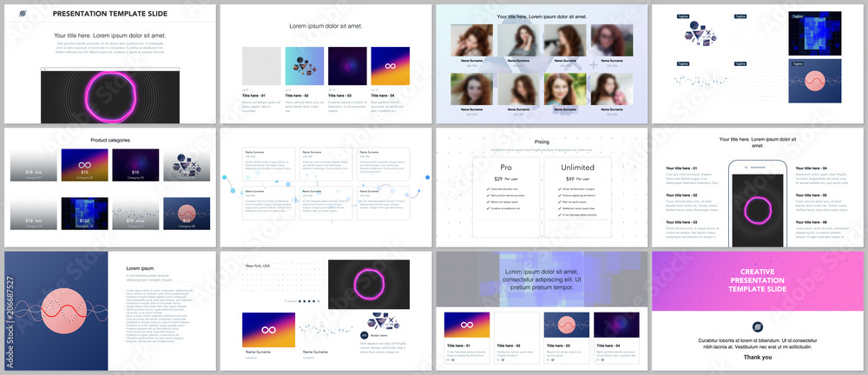
Task: Select the orange infinity image in the four-image gallery slide
Action: pyautogui.click(x=391, y=66)
